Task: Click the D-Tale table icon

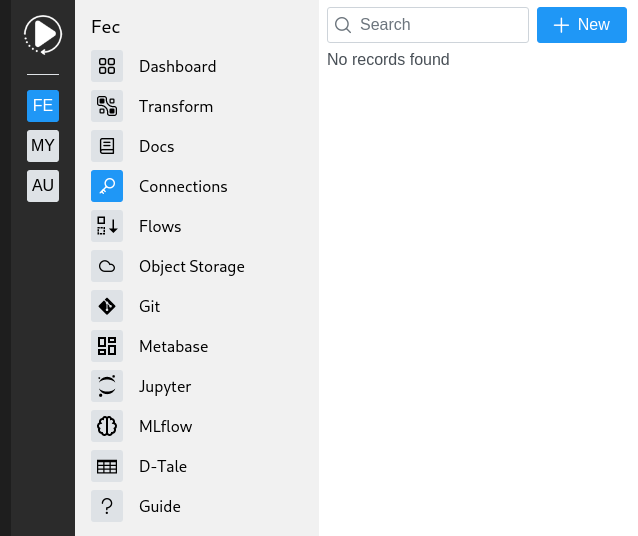Action: 107,467
